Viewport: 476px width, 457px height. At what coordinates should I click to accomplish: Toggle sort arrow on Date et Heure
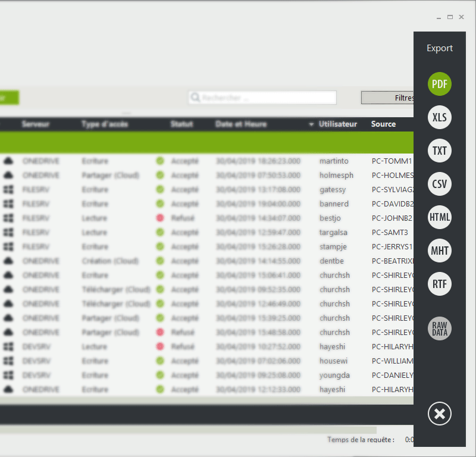(311, 124)
